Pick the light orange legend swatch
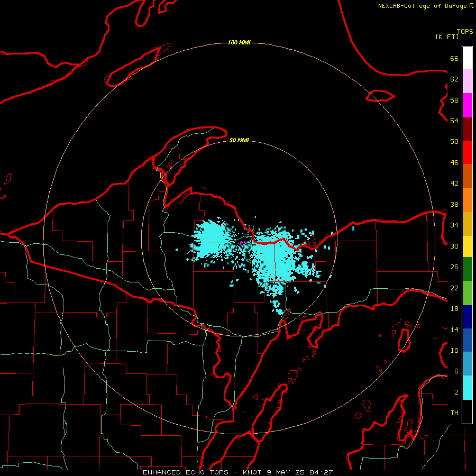 click(x=467, y=200)
